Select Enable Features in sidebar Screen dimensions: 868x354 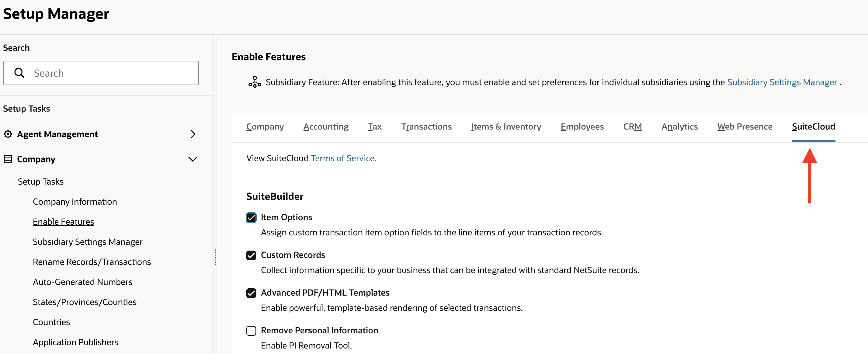point(63,222)
